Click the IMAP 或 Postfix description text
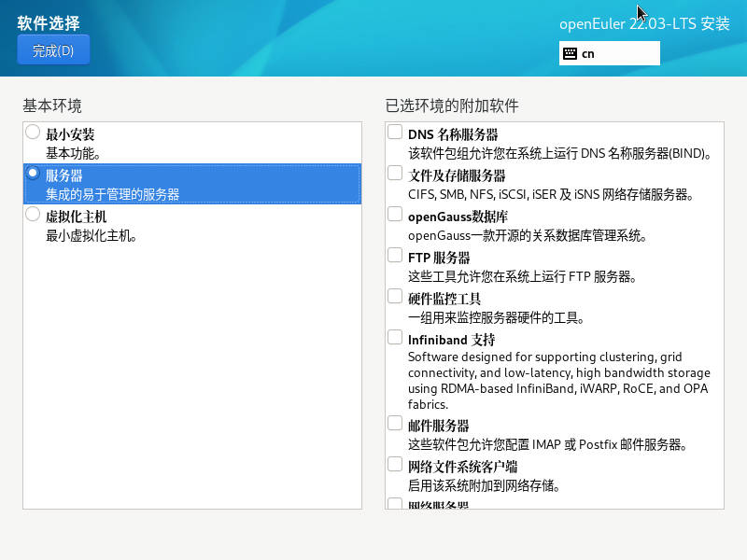The height and width of the screenshot is (560, 747). pos(548,444)
